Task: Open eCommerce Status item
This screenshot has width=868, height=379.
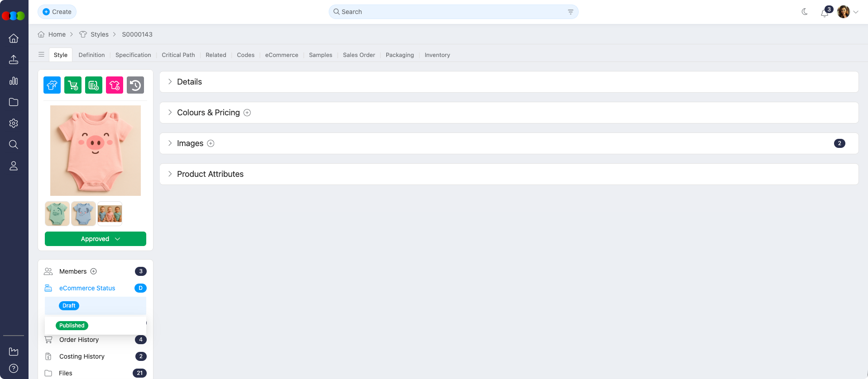Action: tap(87, 288)
